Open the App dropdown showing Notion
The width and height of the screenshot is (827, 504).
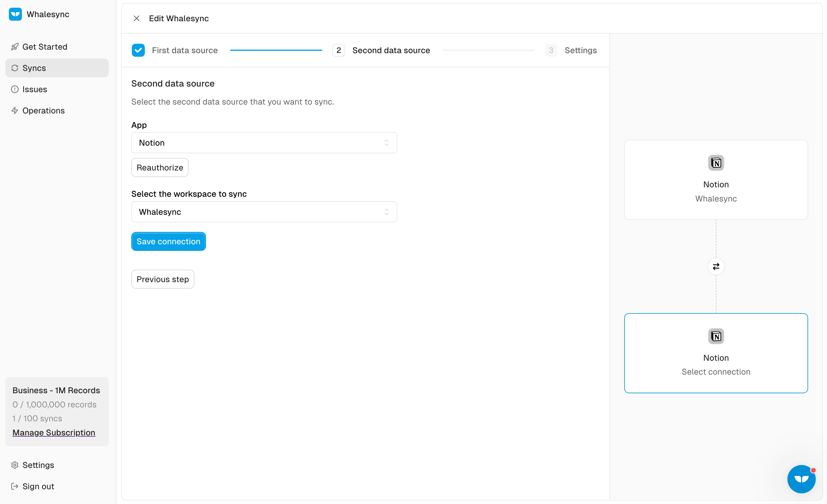click(x=264, y=143)
